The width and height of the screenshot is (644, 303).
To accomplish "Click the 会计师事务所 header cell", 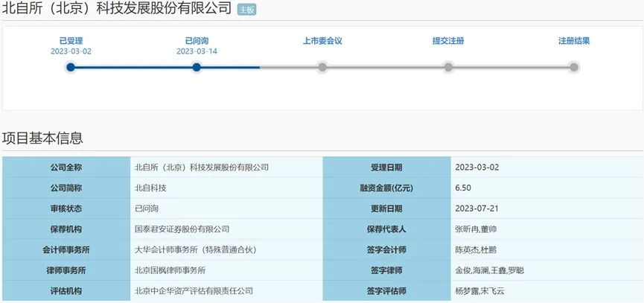I will coord(66,249).
